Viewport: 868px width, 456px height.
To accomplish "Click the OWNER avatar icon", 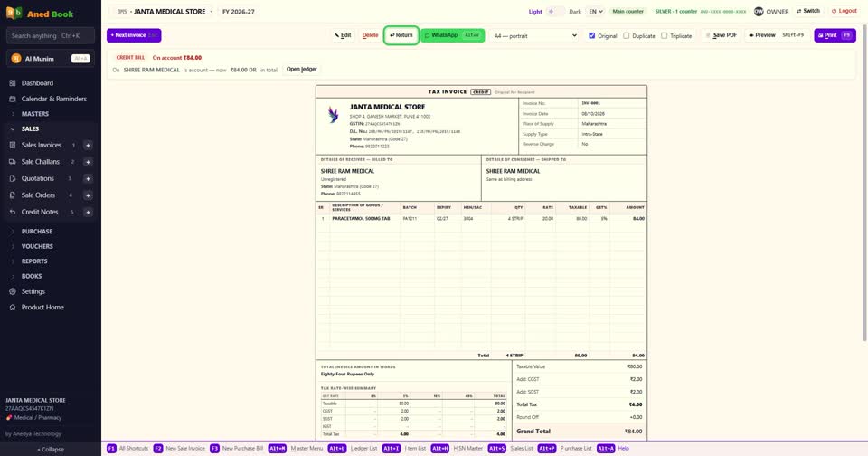I will point(759,11).
